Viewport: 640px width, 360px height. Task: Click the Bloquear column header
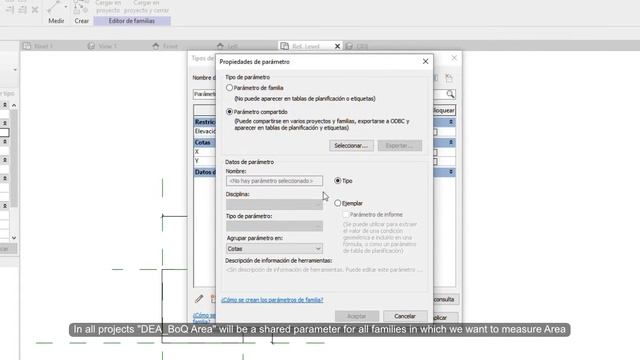[444, 110]
